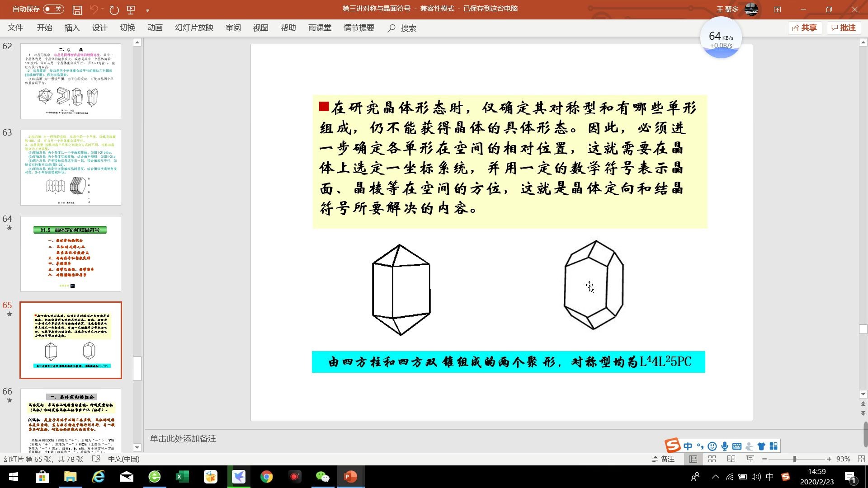This screenshot has height=488, width=868.
Task: Click animation star icon beside slide 64
Action: (x=9, y=228)
